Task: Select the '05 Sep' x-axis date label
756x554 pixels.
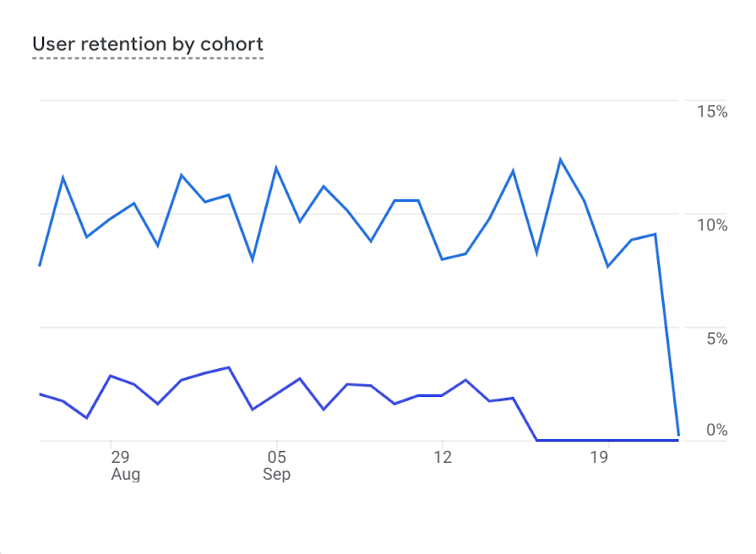Action: tap(276, 465)
